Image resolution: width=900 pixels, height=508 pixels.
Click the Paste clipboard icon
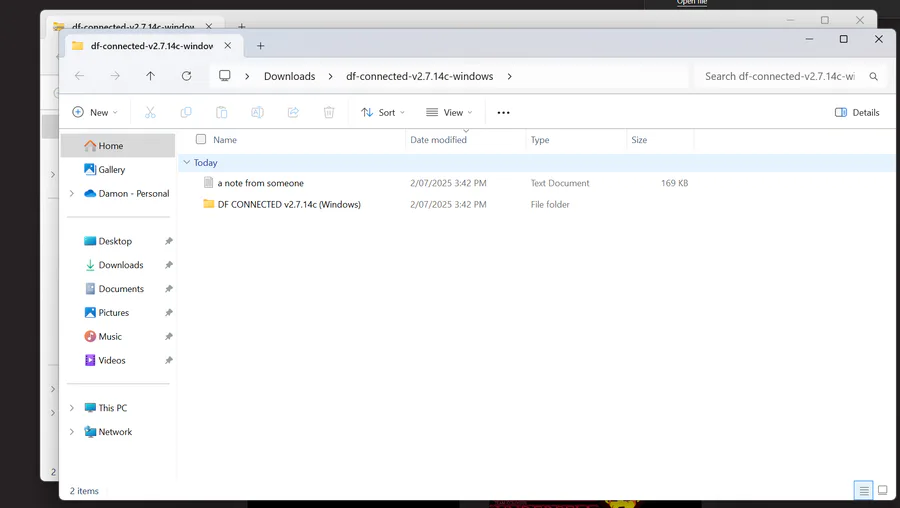point(222,113)
